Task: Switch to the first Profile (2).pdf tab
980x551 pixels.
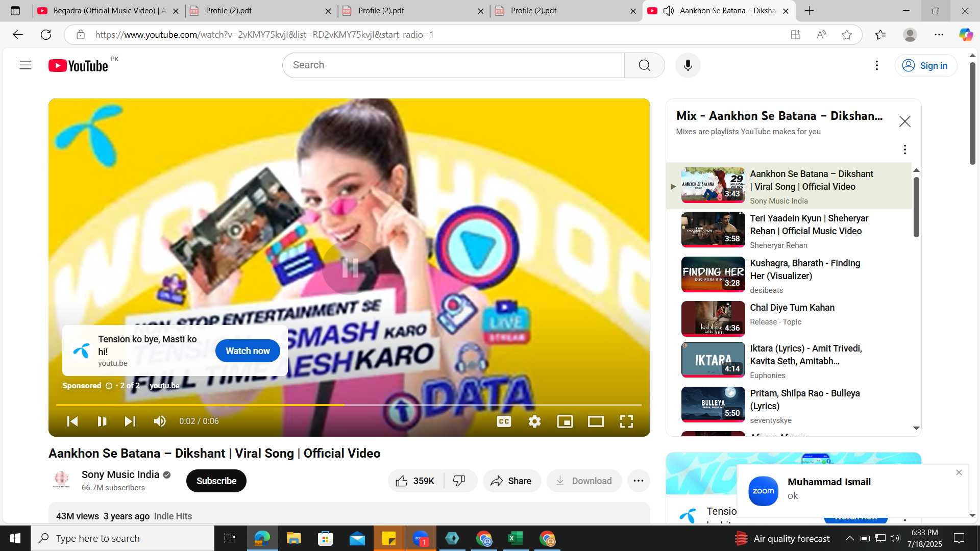Action: coord(260,11)
